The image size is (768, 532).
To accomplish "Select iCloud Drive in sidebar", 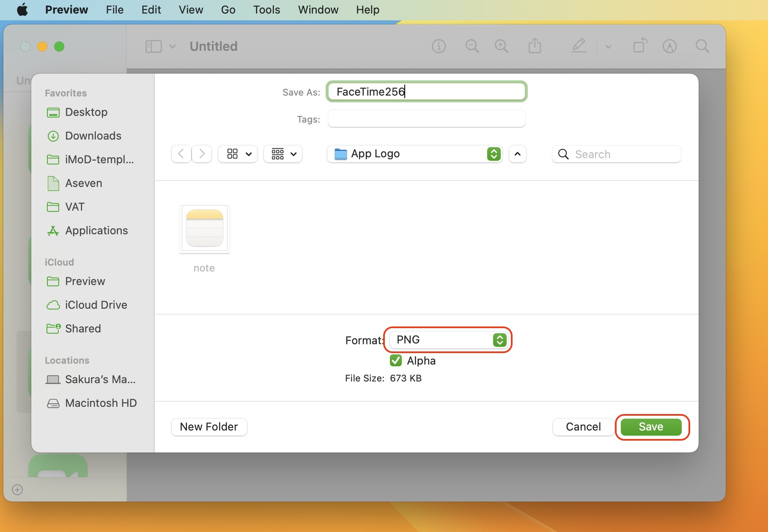I will tap(96, 305).
